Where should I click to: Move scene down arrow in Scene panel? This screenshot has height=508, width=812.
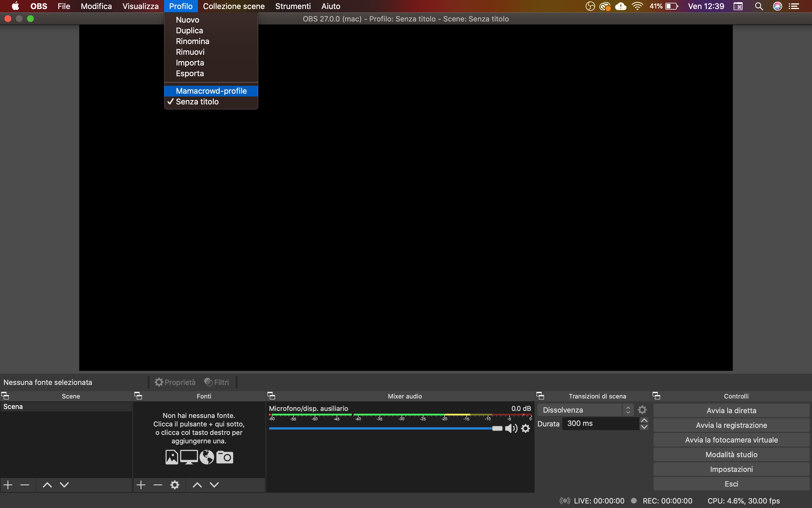[x=64, y=485]
